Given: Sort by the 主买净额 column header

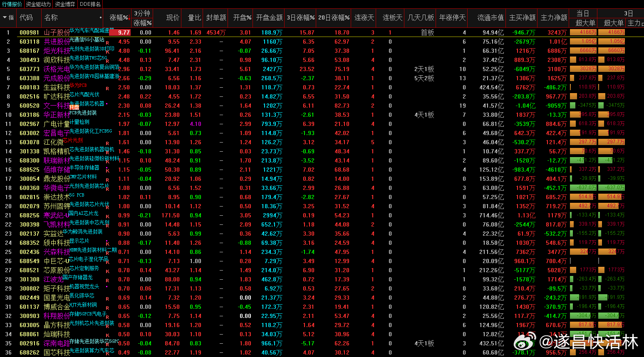Looking at the screenshot, I should pyautogui.click(x=522, y=17).
